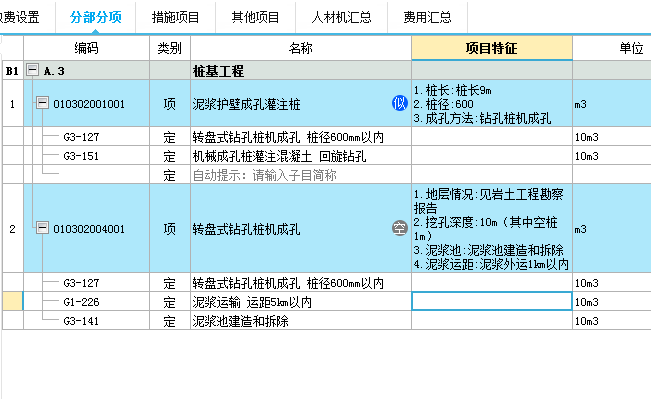Collapse item 010302001001 tree node
The height and width of the screenshot is (399, 651).
tap(42, 103)
